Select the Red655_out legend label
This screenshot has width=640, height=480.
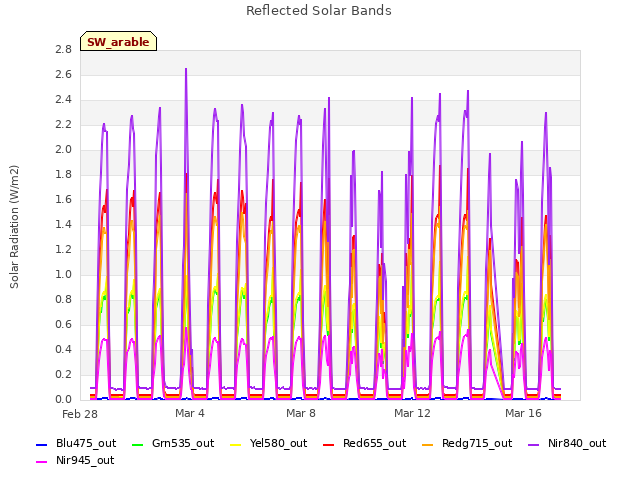pos(374,444)
